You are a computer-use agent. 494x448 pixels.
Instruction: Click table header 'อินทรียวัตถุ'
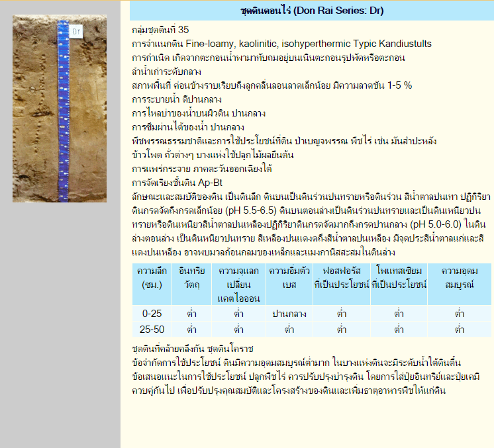click(192, 284)
